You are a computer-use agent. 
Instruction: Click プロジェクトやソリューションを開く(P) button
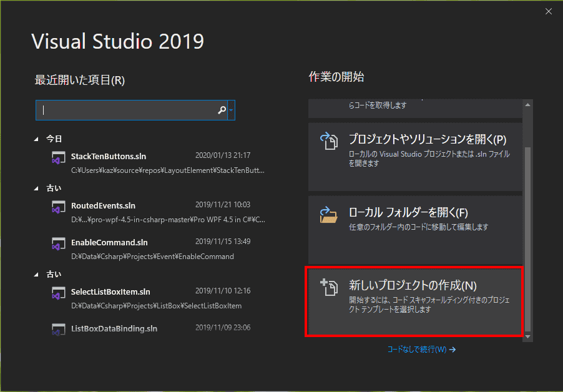[416, 157]
